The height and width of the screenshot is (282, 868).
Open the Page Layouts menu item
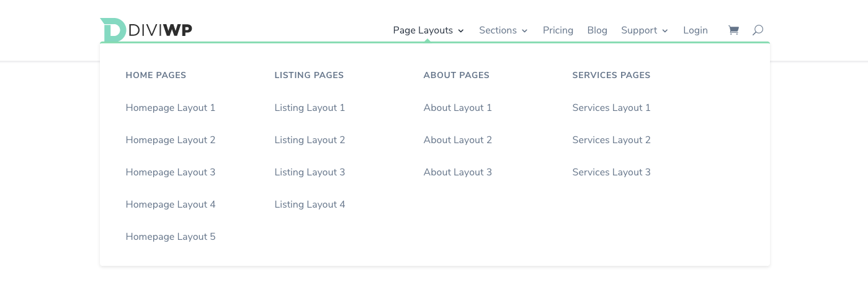click(423, 30)
